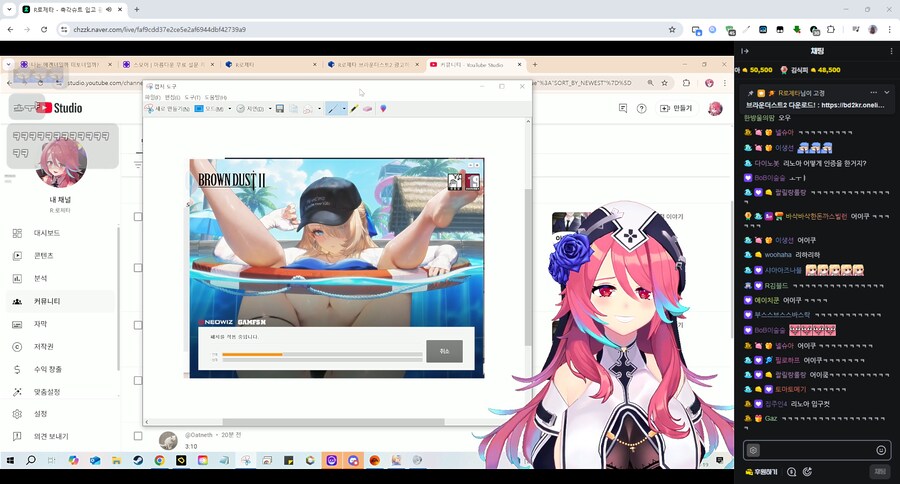Click the Copy icon in Snipping Tool
The height and width of the screenshot is (484, 900).
pyautogui.click(x=293, y=109)
